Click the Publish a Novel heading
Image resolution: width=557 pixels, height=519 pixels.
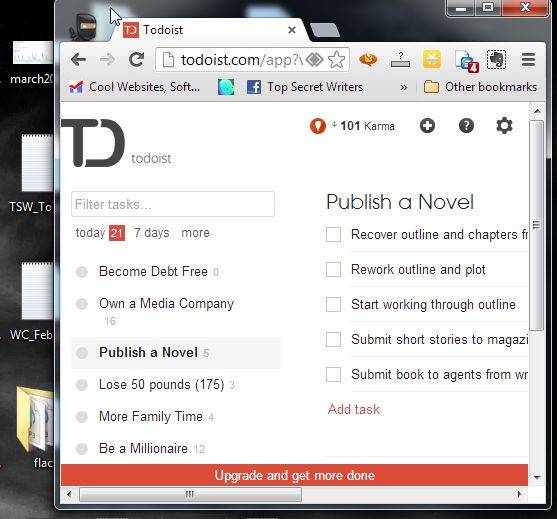(x=400, y=202)
